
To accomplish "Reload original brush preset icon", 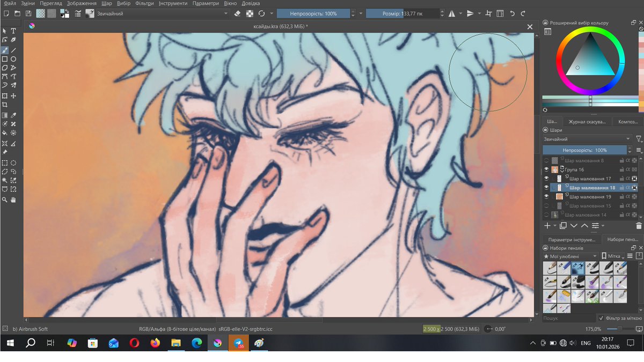I will 262,13.
